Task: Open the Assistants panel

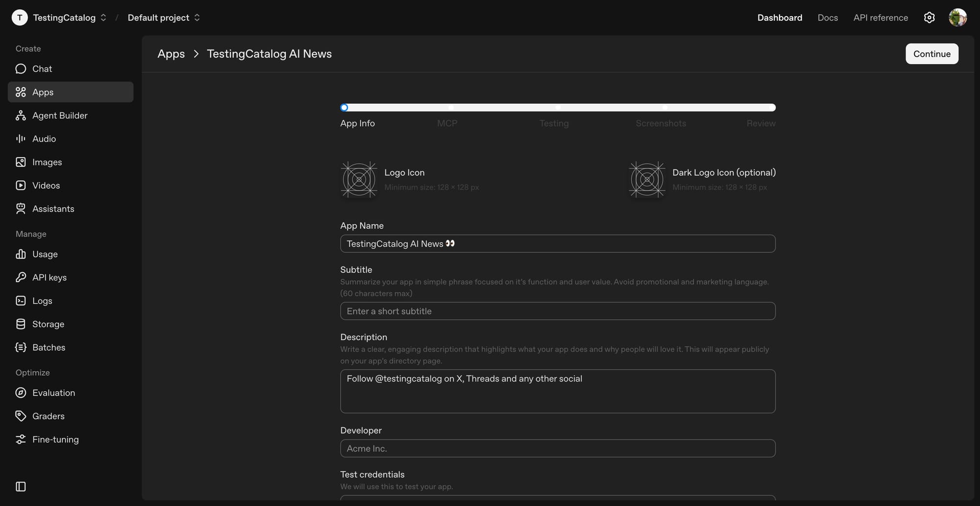Action: pyautogui.click(x=53, y=208)
